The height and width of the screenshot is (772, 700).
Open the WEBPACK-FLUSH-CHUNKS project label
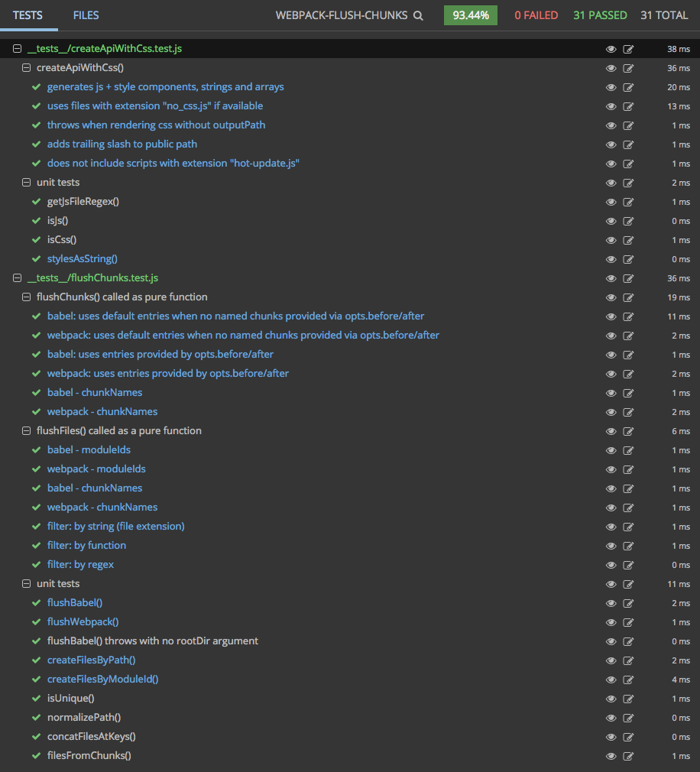[x=342, y=15]
